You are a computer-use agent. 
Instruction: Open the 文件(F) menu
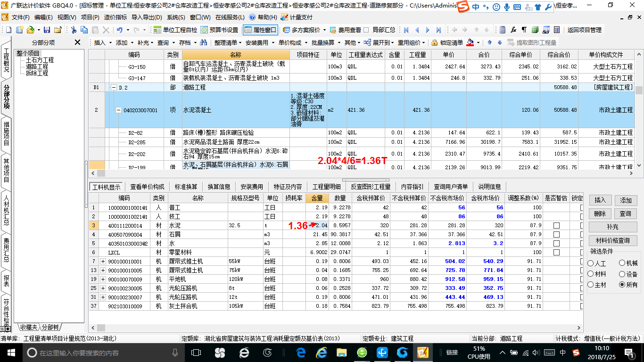click(x=20, y=17)
